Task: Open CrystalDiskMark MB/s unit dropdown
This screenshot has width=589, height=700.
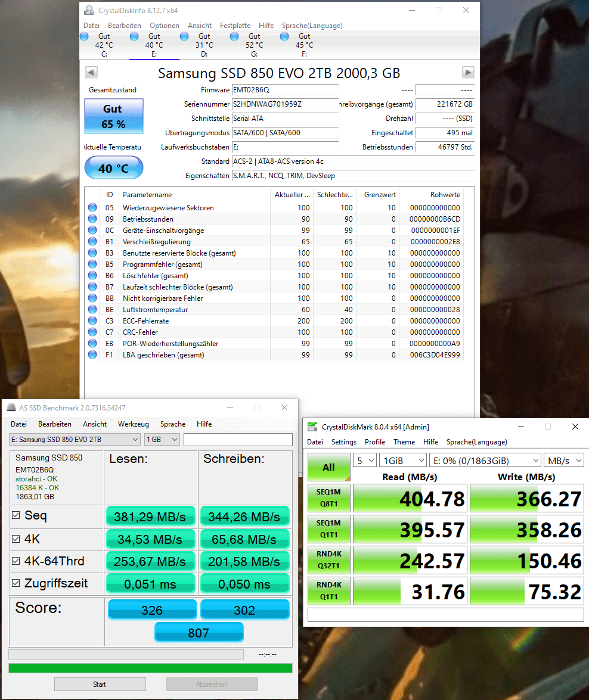Action: [x=564, y=461]
